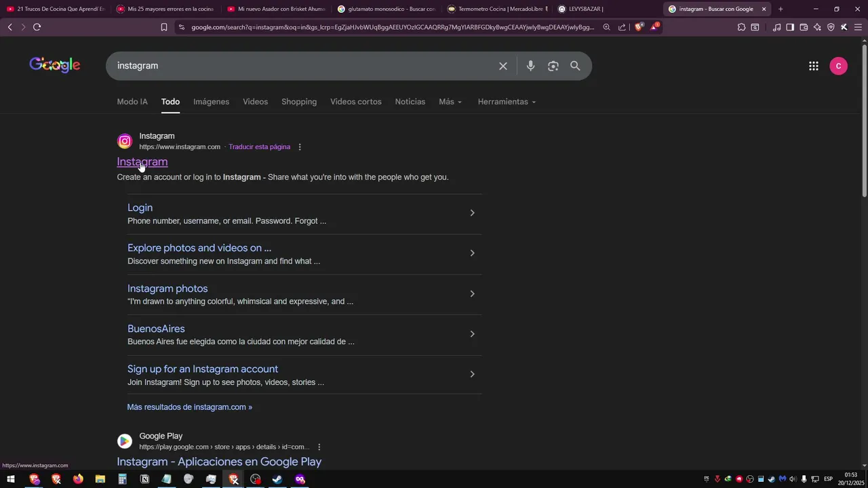Screen dimensions: 868x488
Task: Open the Login sitelink
Action: coord(140,207)
